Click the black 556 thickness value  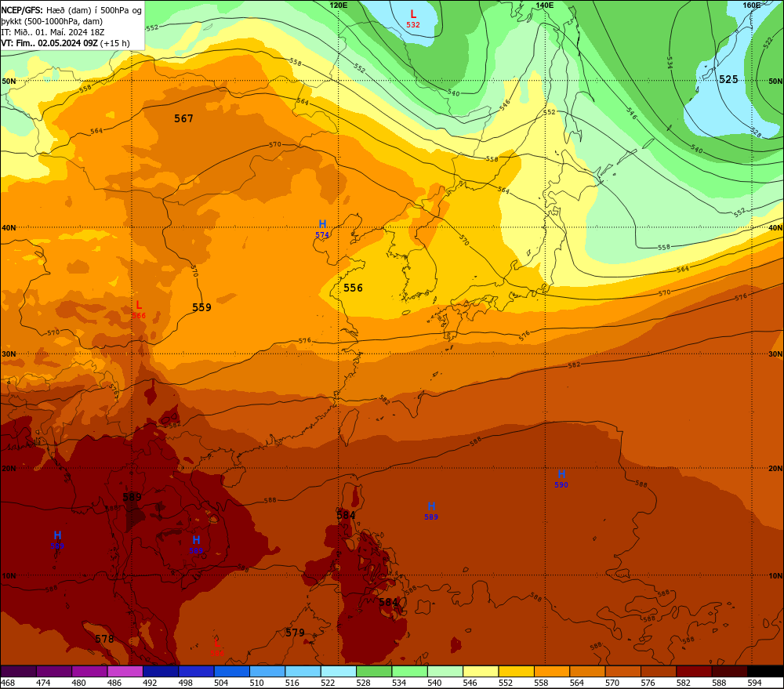tap(353, 288)
